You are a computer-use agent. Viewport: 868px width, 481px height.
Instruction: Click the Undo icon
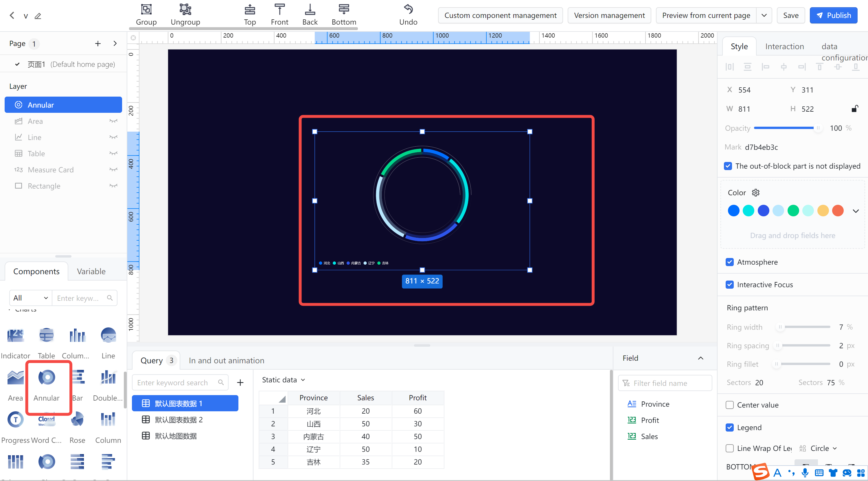(408, 15)
